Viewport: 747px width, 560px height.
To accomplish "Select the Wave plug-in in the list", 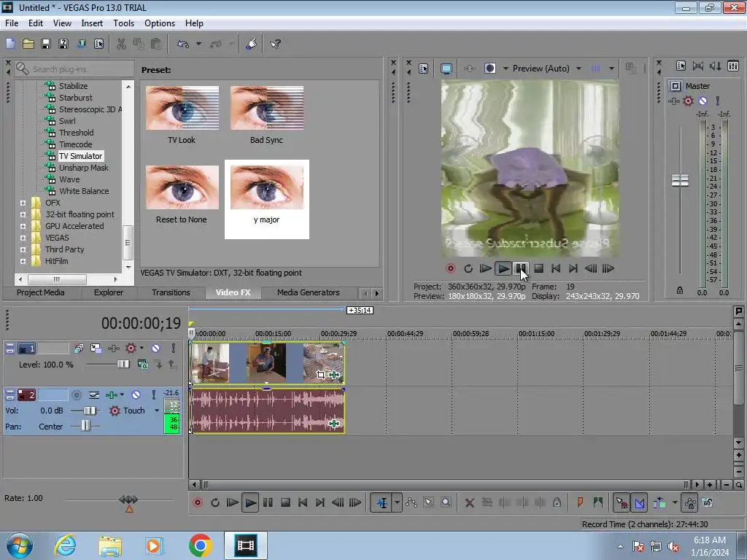I will 69,179.
